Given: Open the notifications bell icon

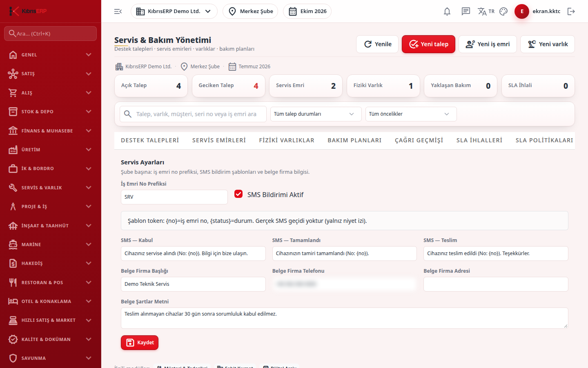Looking at the screenshot, I should click(447, 11).
